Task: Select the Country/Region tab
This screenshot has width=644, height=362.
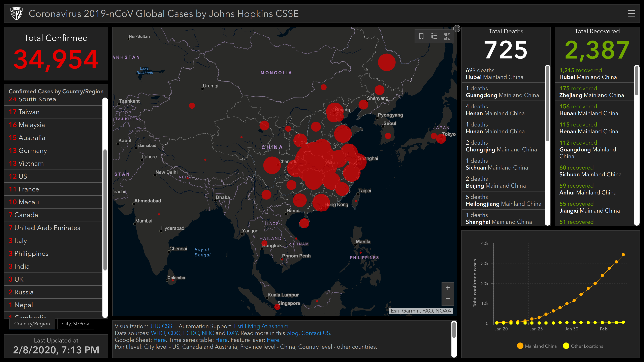Action: point(32,324)
